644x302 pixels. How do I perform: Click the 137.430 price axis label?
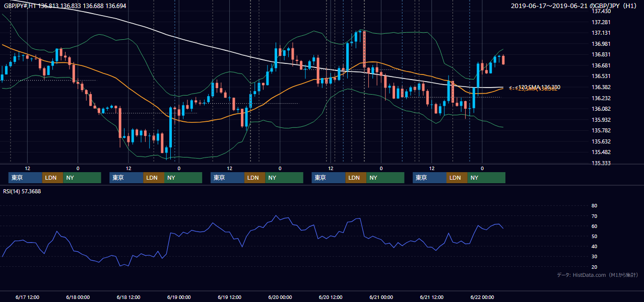coord(602,11)
